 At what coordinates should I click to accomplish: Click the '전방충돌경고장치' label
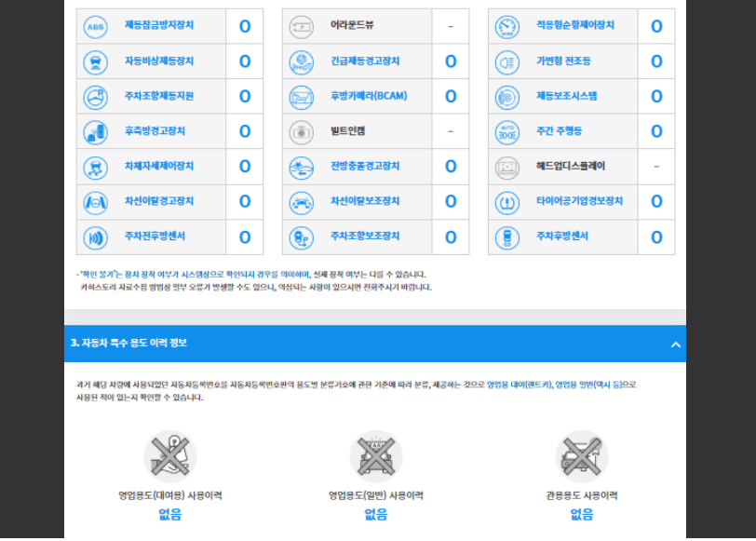[365, 166]
